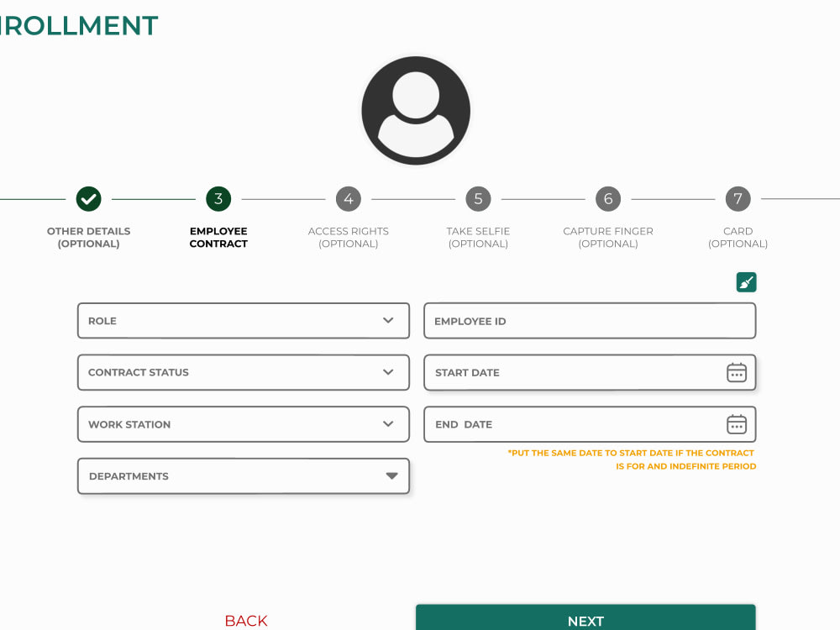Open the End Date calendar picker
Screen dimensions: 840x630
[737, 424]
